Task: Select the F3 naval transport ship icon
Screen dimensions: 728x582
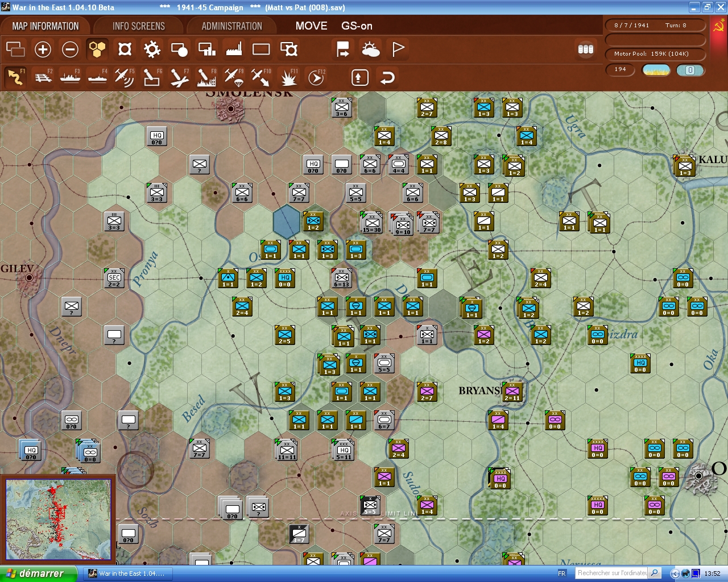Action: pos(71,77)
